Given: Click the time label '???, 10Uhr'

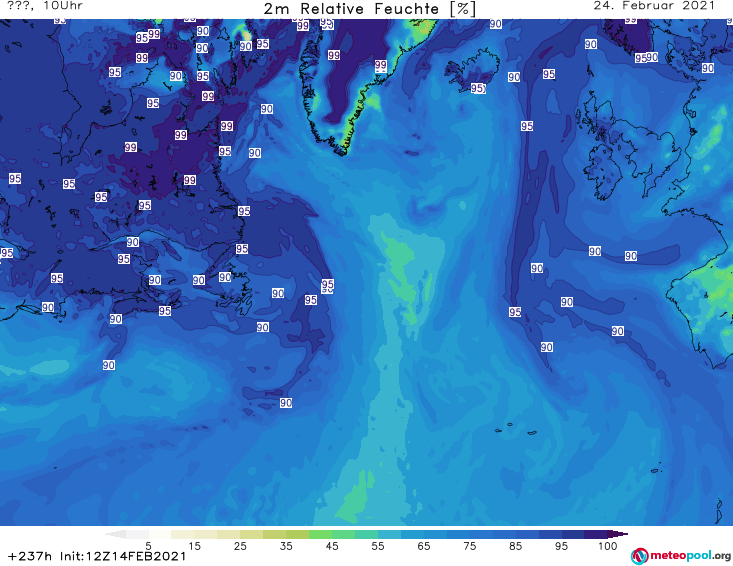Looking at the screenshot, I should click(x=45, y=6).
